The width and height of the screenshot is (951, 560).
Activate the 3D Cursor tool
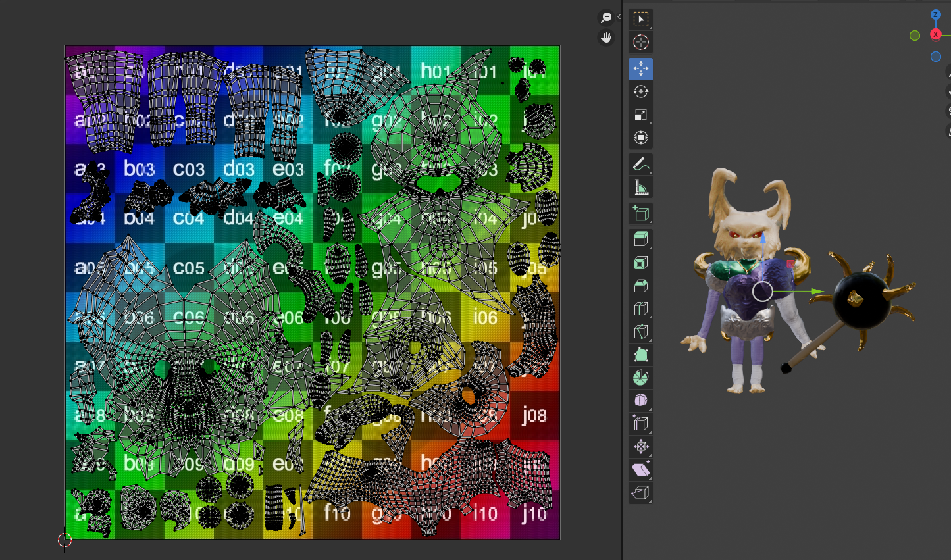(640, 42)
